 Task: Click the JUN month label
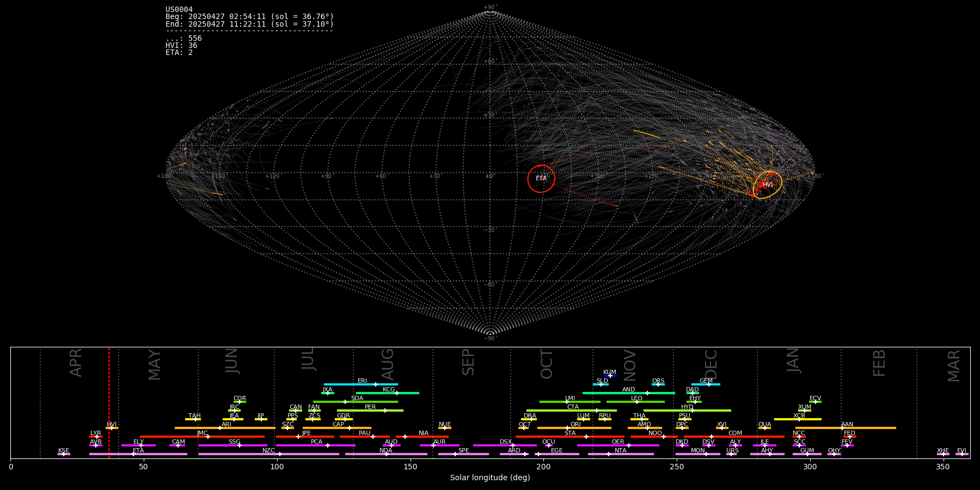[x=232, y=361]
